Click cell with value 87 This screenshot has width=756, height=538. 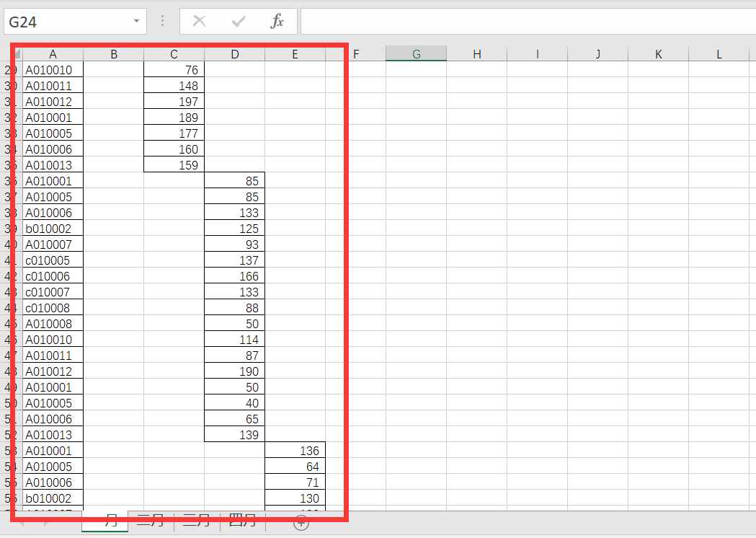click(235, 356)
